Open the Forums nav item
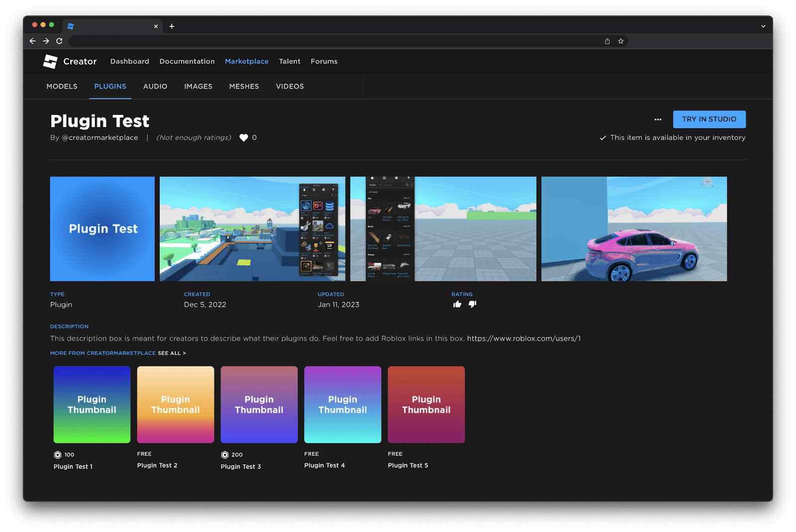Image resolution: width=796 pixels, height=532 pixels. (x=324, y=61)
